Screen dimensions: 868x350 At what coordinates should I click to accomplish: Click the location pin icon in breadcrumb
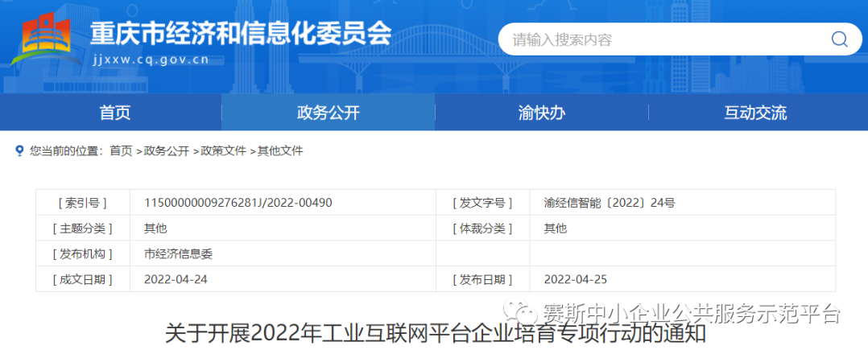20,151
